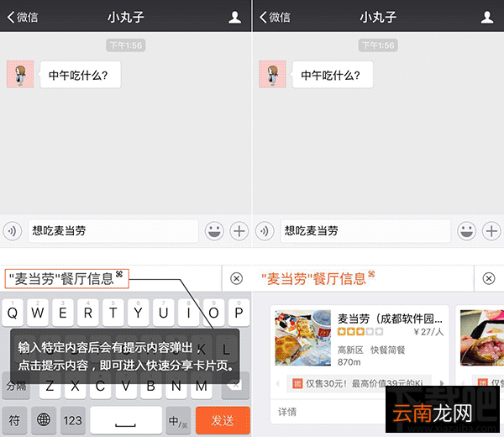
Task: Open contact profile icon in right chat
Action: point(487,17)
